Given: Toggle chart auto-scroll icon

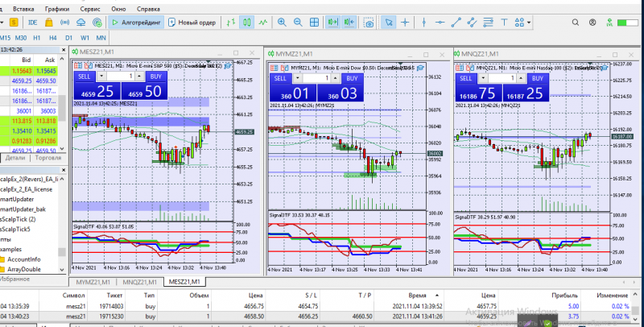Looking at the screenshot, I should tap(332, 23).
